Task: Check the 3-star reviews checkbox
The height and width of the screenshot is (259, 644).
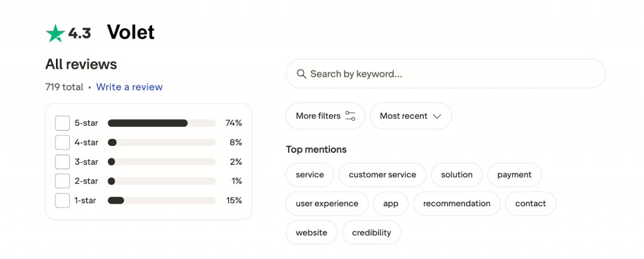Action: [62, 162]
